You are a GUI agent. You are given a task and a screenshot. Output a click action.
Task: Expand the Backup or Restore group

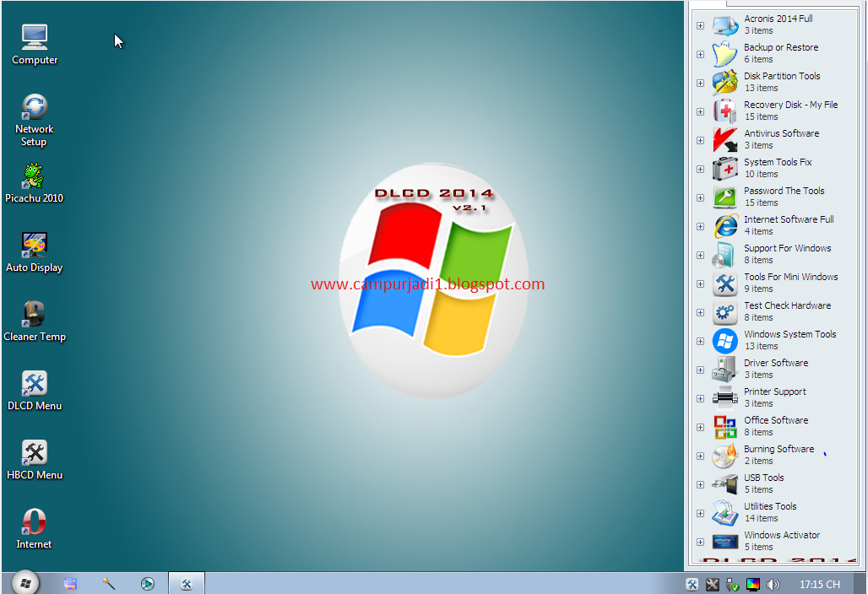point(700,54)
